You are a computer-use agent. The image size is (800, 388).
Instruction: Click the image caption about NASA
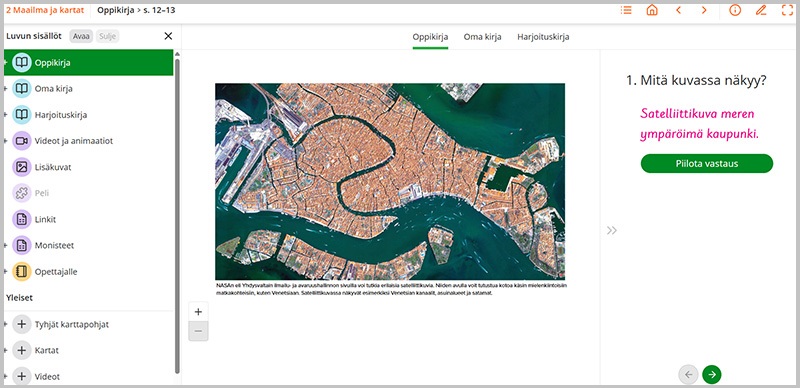click(391, 288)
